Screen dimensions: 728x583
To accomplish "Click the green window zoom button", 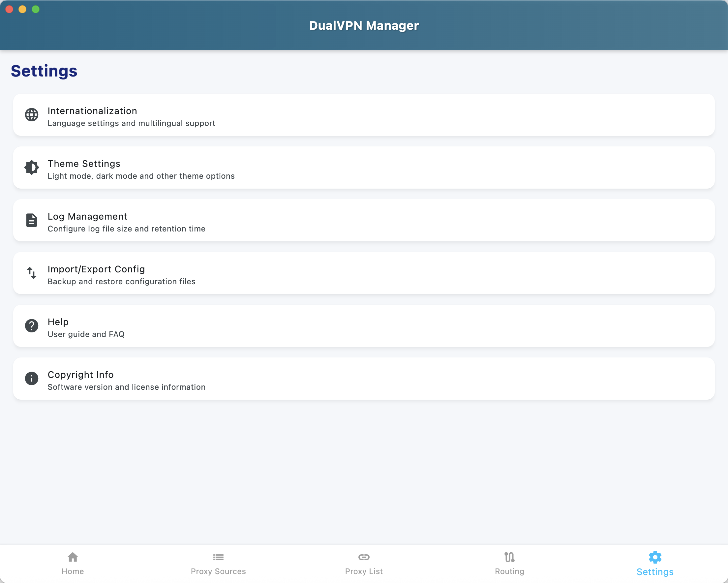I will point(36,9).
